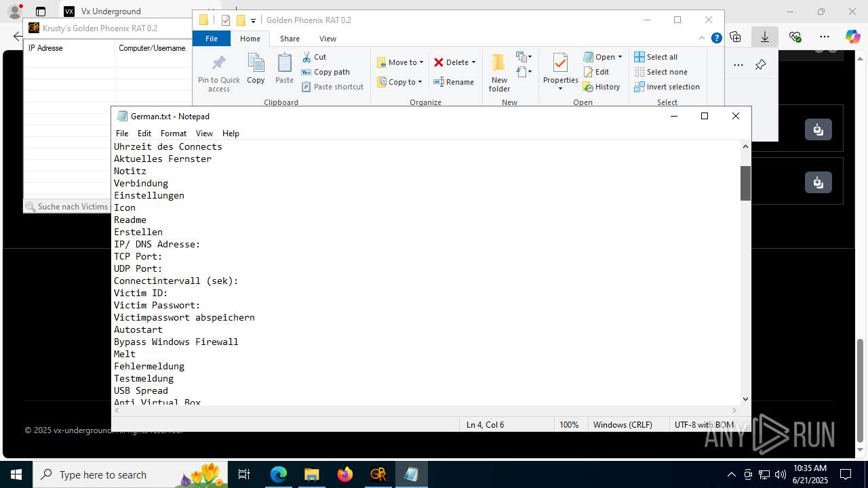Open File Explorer from taskbar
This screenshot has height=488, width=868.
[311, 474]
